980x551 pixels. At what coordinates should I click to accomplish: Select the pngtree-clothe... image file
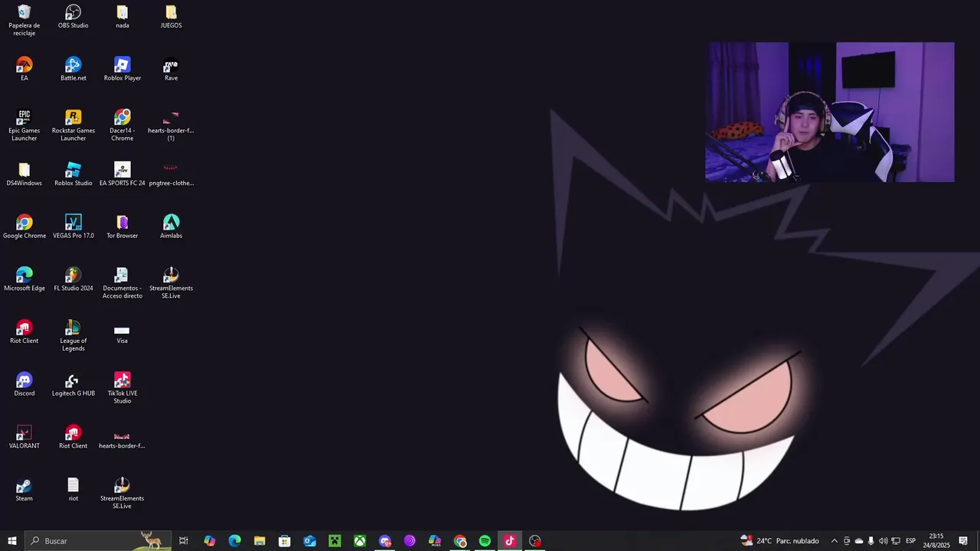(171, 174)
